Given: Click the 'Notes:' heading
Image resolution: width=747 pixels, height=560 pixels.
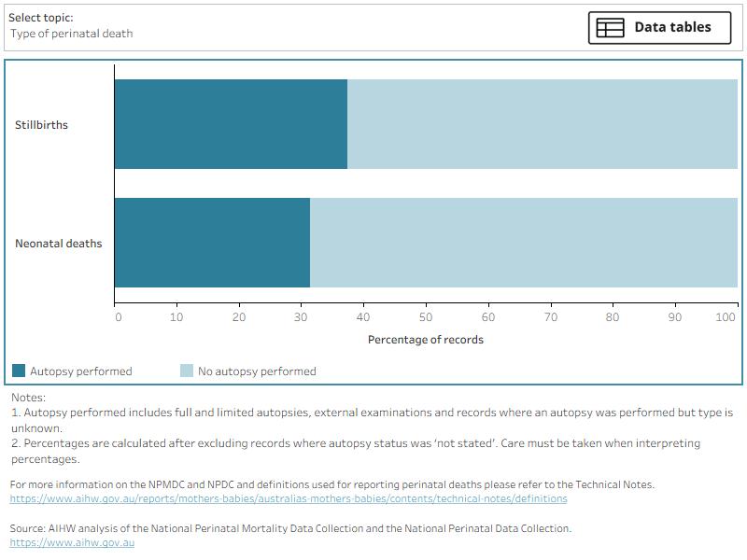Looking at the screenshot, I should click(29, 398).
